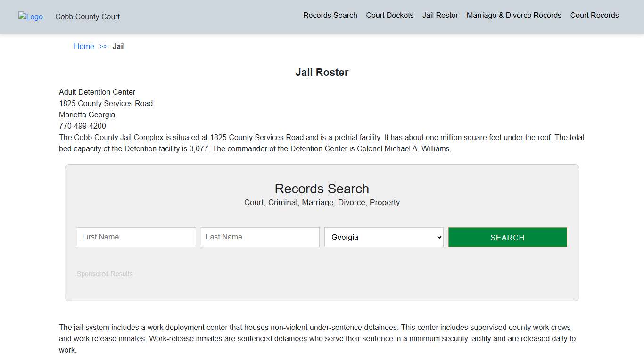Image resolution: width=644 pixels, height=362 pixels.
Task: Open the Records Search navigation item
Action: 330,15
